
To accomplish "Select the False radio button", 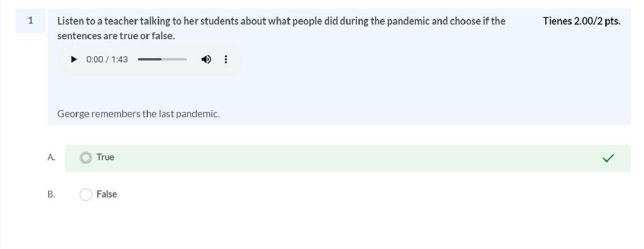I will point(86,194).
